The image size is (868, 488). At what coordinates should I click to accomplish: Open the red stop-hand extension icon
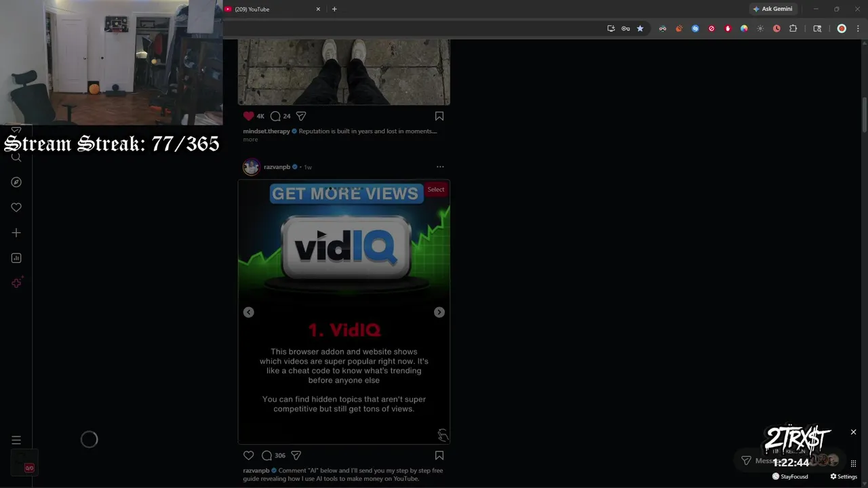pos(728,28)
